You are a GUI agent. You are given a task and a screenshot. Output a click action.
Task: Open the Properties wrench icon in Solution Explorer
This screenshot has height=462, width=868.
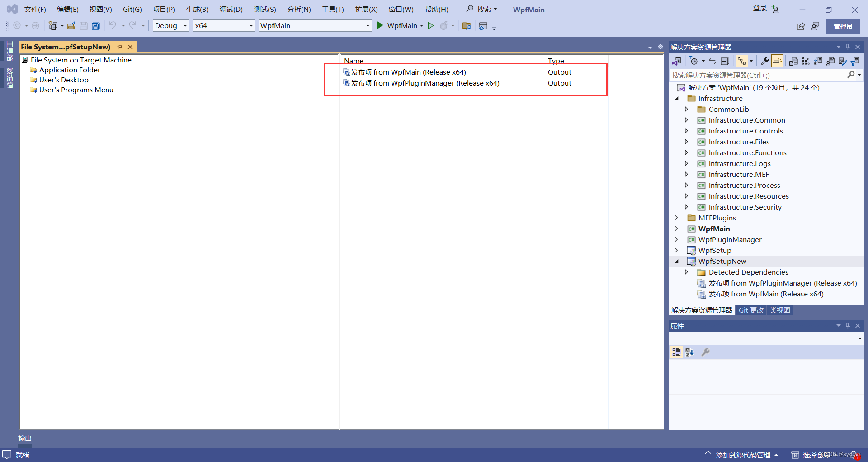click(765, 61)
